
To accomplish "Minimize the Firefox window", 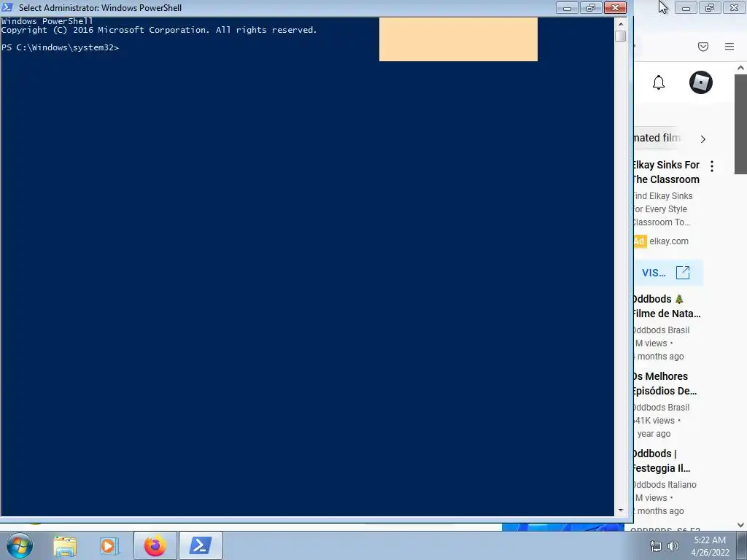I will (686, 7).
